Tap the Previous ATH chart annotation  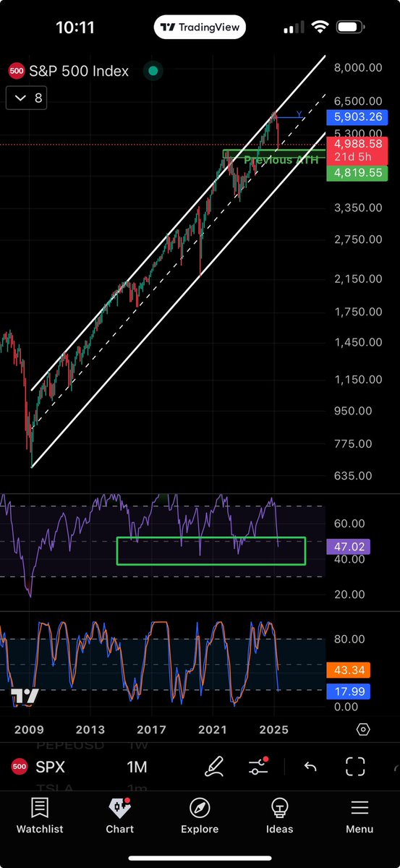click(x=281, y=160)
